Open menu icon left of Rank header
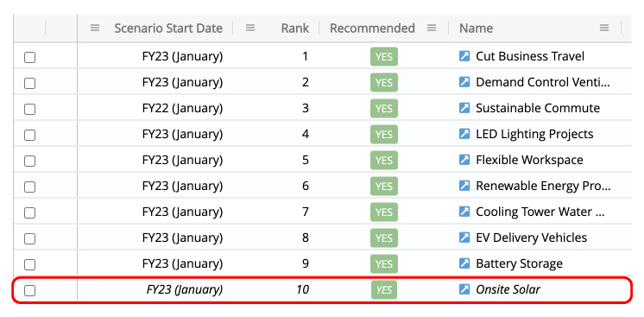This screenshot has width=644, height=317. coord(250,28)
